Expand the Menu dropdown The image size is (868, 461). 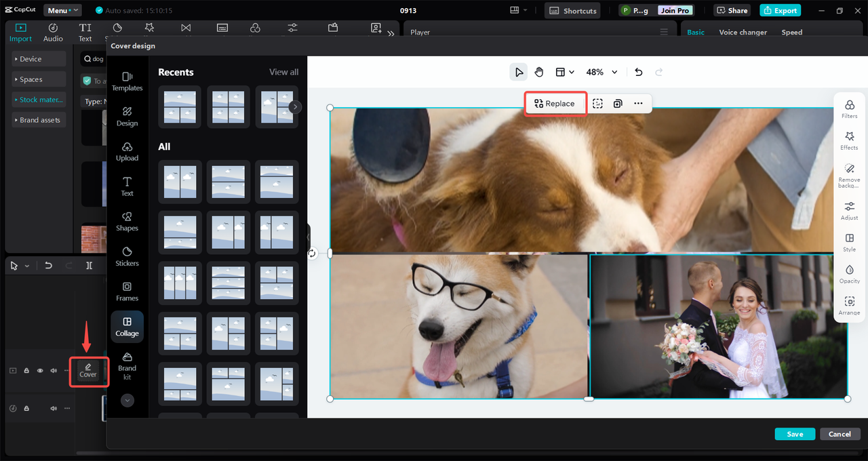(62, 10)
